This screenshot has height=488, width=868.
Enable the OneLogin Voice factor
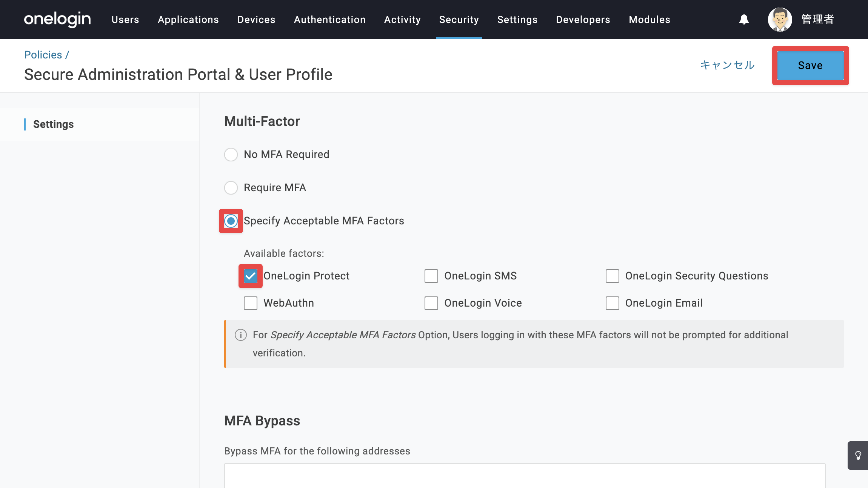point(431,303)
